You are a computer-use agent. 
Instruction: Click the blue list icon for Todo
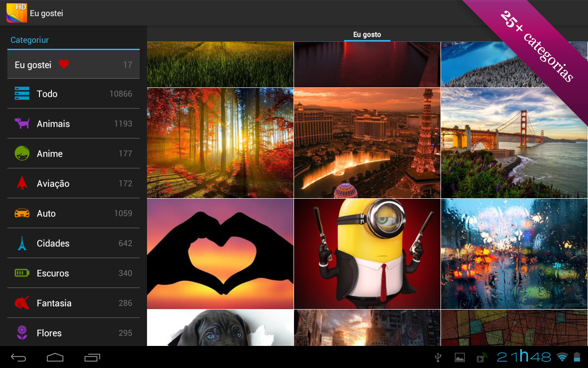[x=22, y=93]
